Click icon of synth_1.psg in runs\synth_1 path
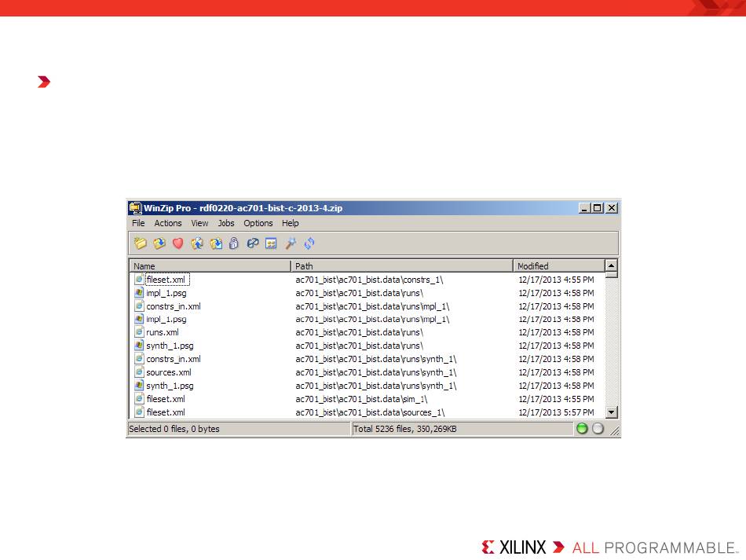This screenshot has height=560, width=746. point(139,386)
